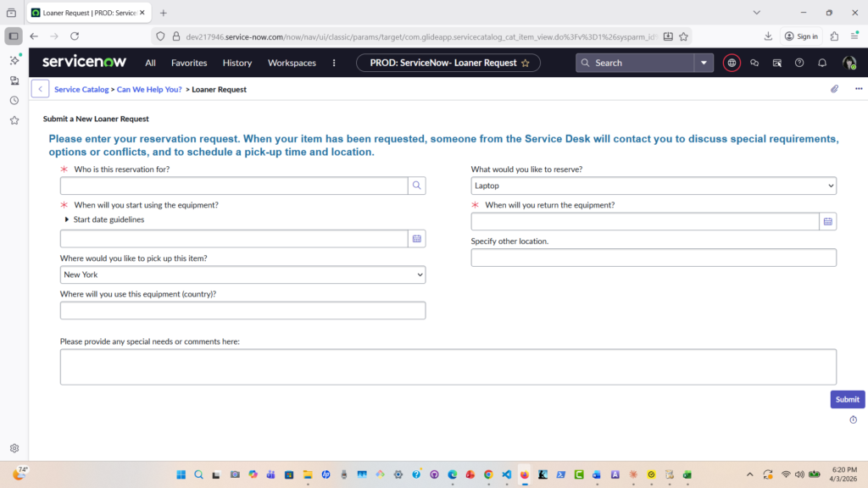
Task: Click the Windows Start button in taskbar
Action: (180, 474)
